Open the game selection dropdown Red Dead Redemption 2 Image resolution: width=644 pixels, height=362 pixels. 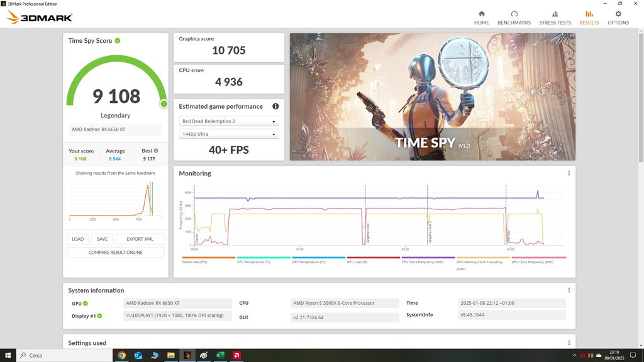pos(229,121)
